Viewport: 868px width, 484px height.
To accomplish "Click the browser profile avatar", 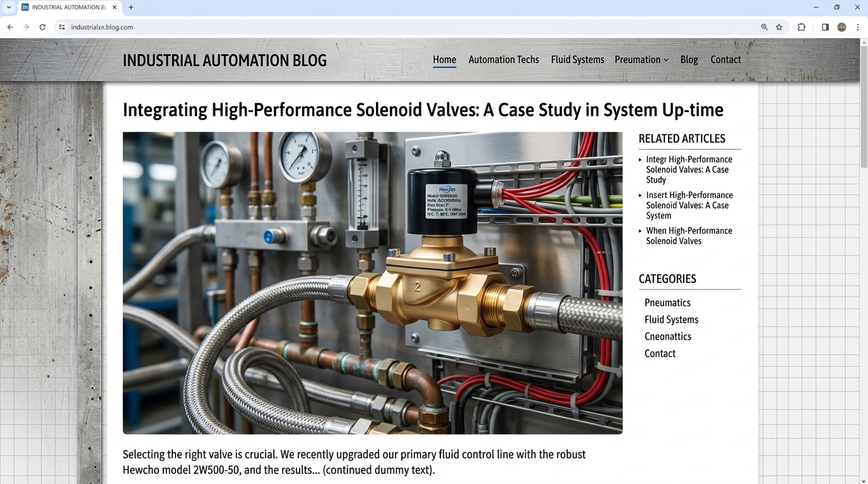I will (841, 27).
